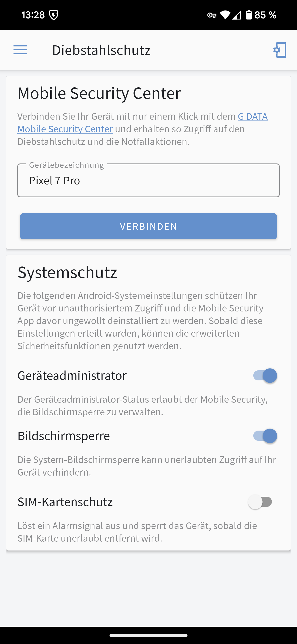This screenshot has height=644, width=297.
Task: Tap the battery icon in status bar
Action: click(249, 15)
